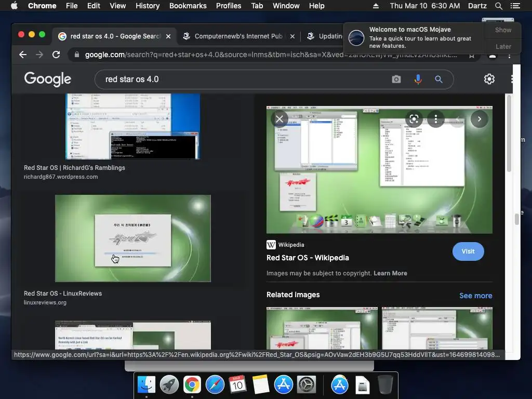Click the blue magnifier search button
The height and width of the screenshot is (399, 532).
[438, 79]
